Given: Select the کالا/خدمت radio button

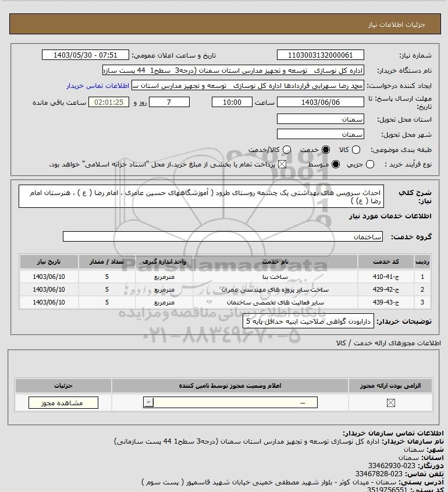Looking at the screenshot, I should (x=286, y=150).
